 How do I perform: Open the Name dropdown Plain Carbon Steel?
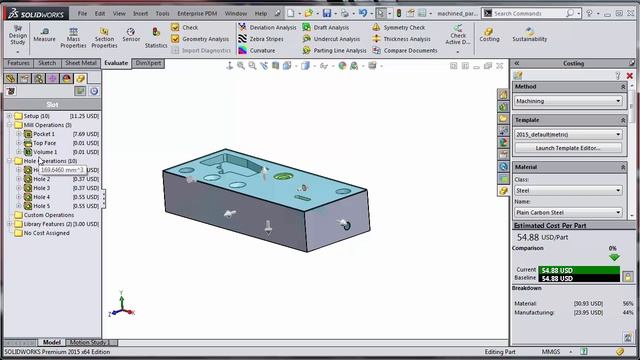point(568,212)
